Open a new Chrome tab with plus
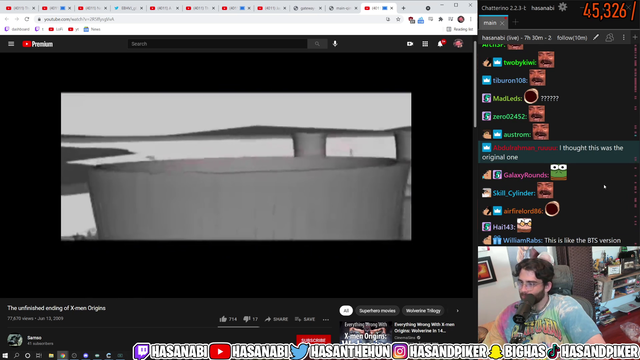The image size is (640, 360). coord(403,8)
